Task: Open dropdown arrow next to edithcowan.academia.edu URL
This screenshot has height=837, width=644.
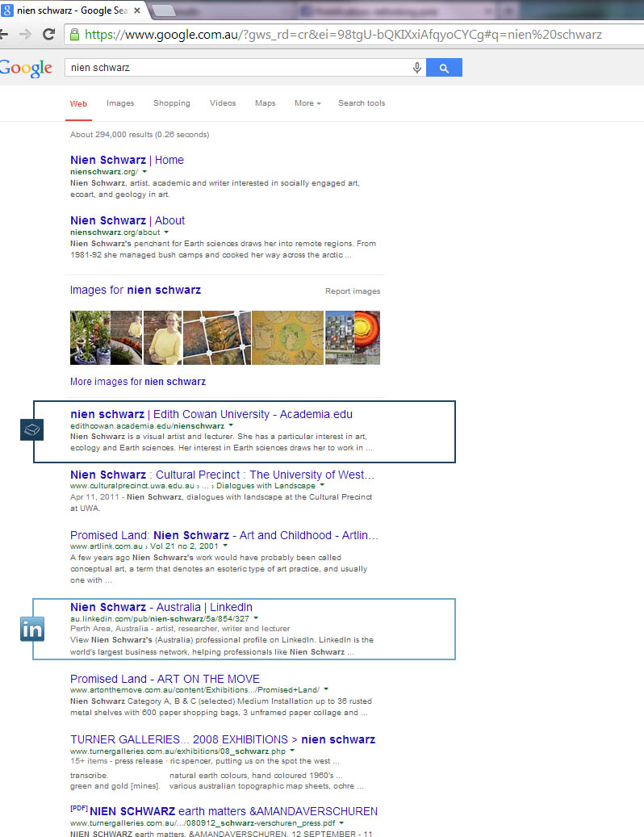Action: tap(231, 425)
